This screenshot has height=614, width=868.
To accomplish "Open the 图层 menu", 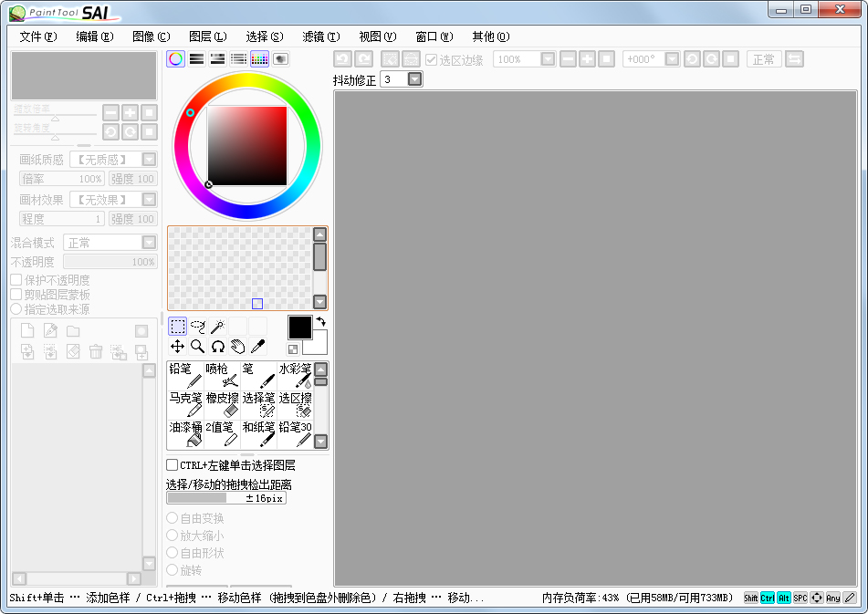I will tap(207, 36).
